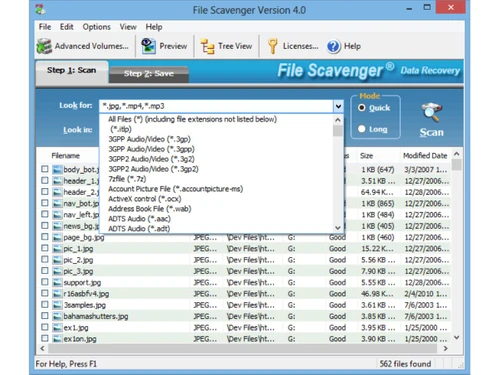Click file list scroll left arrow
The image size is (500, 375).
[x=42, y=349]
